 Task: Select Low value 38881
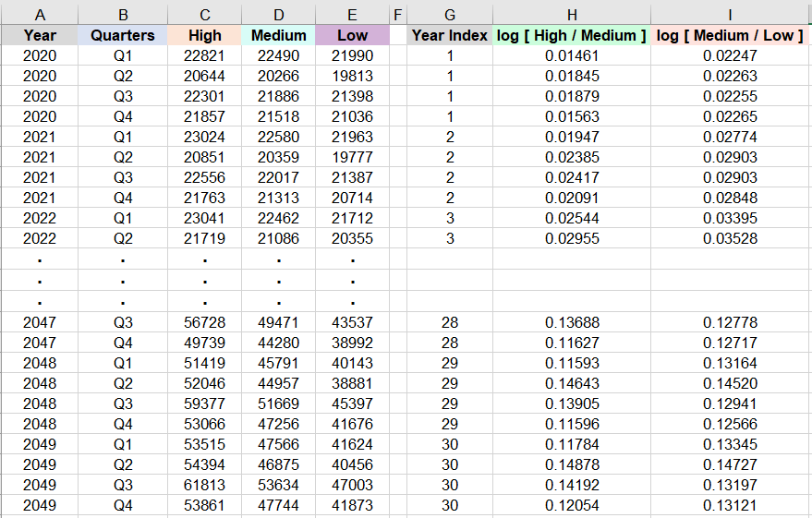click(352, 383)
